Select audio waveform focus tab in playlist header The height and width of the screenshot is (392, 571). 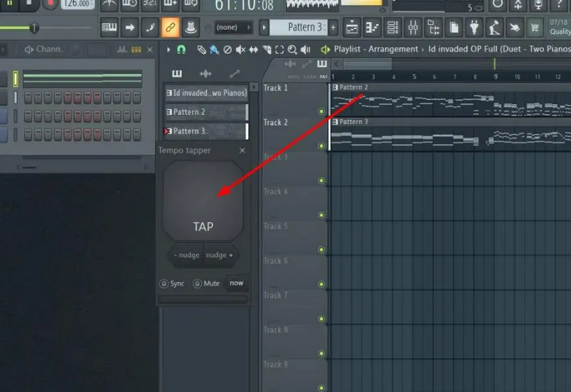click(290, 64)
